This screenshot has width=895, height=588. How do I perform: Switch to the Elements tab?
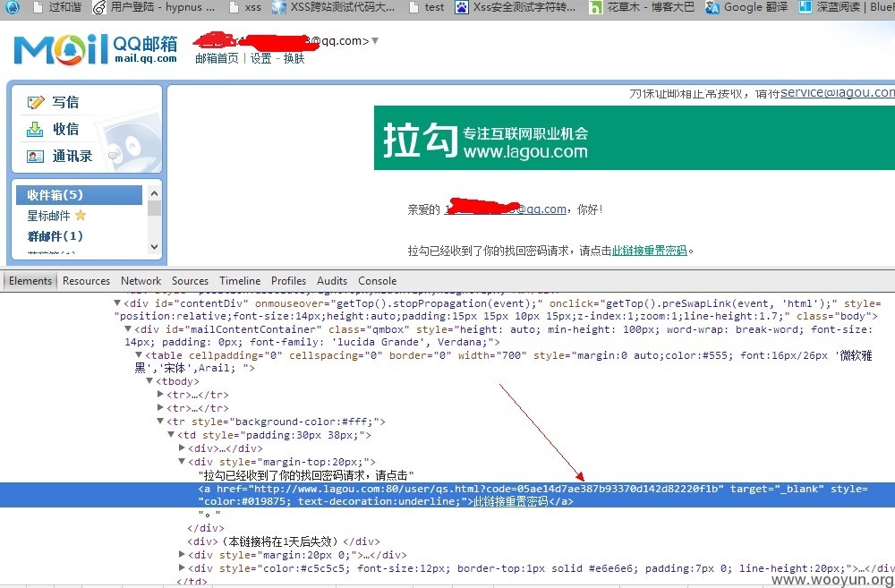[30, 281]
